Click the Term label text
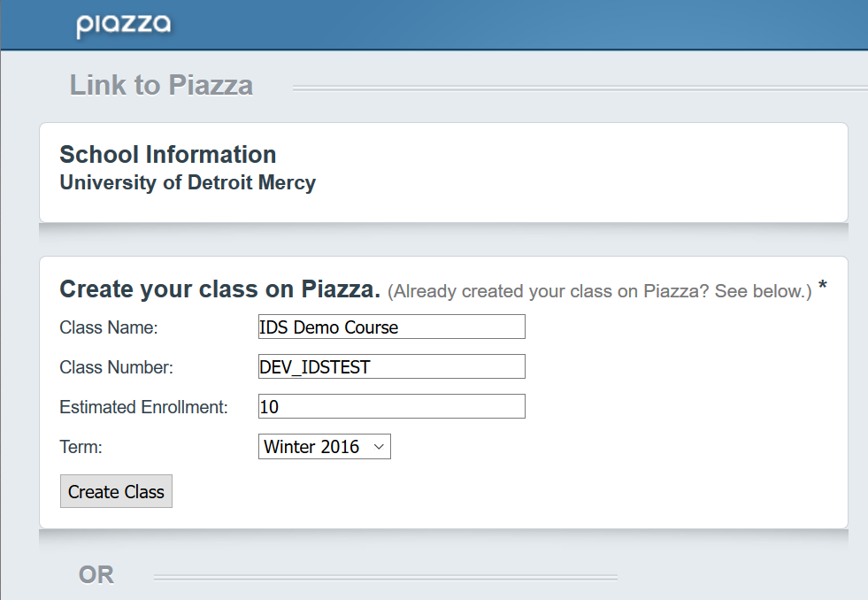This screenshot has width=868, height=600. coord(81,447)
